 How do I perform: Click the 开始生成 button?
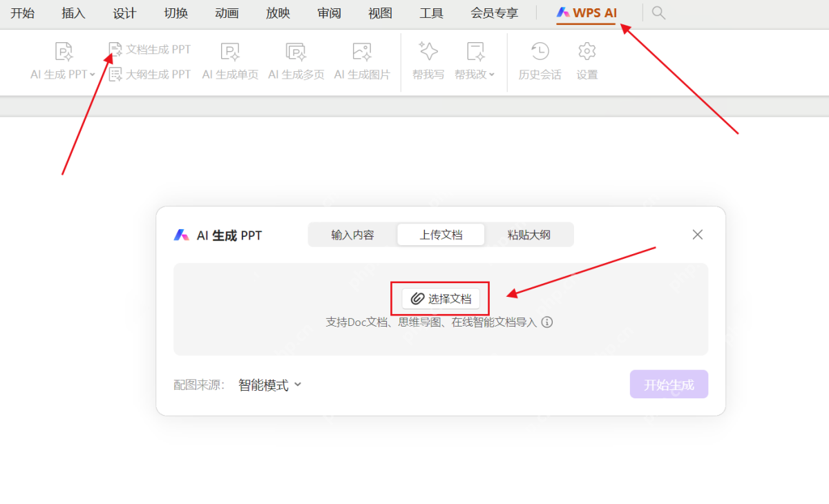coord(669,385)
